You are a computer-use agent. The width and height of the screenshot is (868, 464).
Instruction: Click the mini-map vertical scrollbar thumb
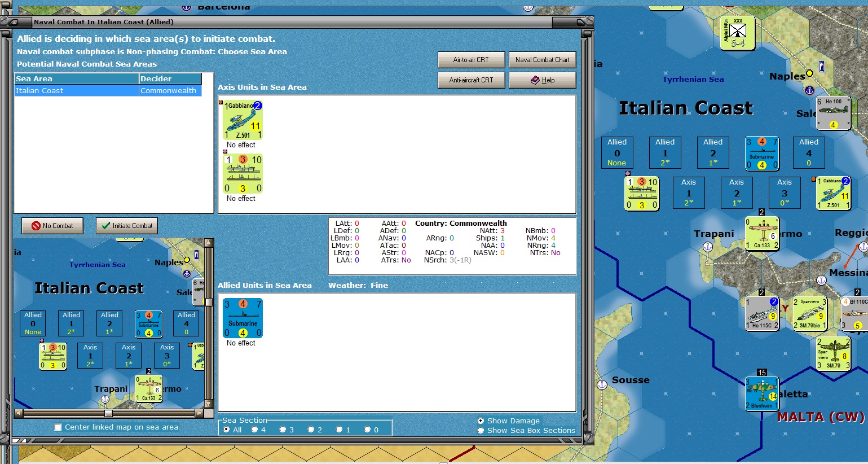click(209, 302)
